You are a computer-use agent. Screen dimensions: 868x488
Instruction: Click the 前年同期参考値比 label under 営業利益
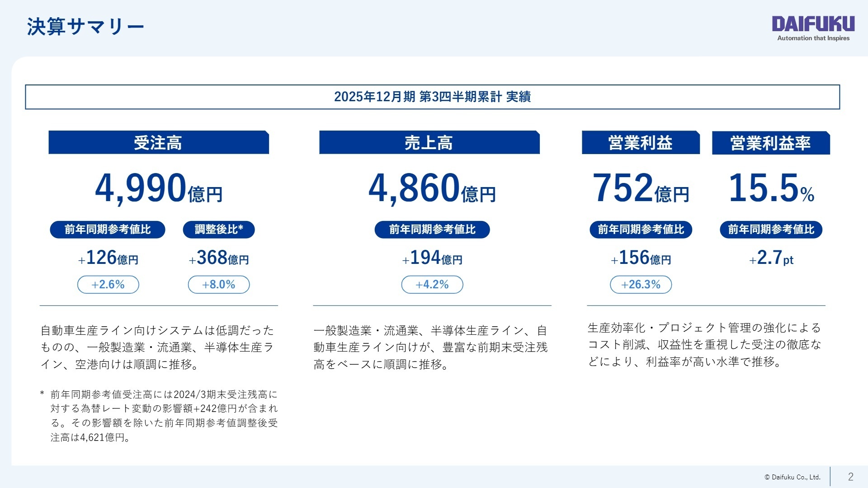coord(641,230)
